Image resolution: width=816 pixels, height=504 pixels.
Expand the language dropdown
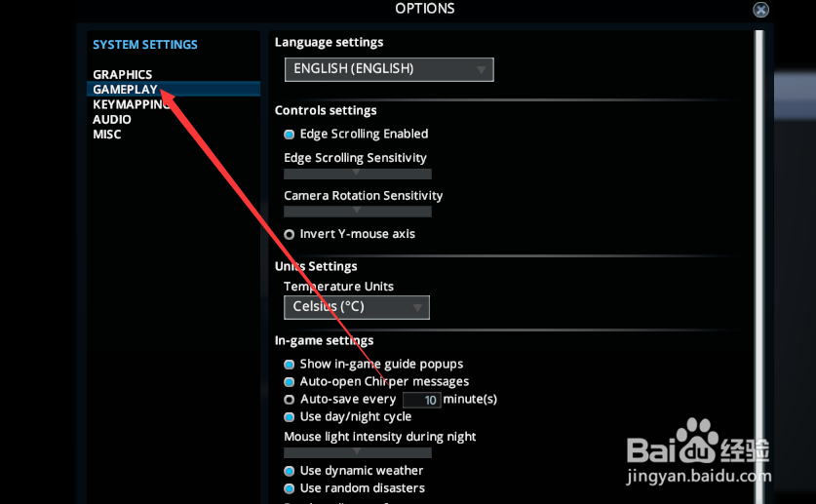[389, 69]
